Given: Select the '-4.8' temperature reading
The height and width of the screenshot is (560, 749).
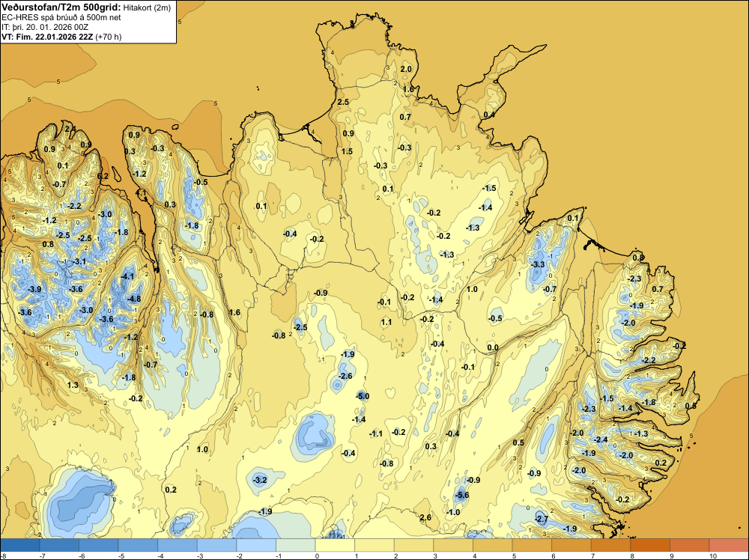Looking at the screenshot, I should (x=134, y=299).
